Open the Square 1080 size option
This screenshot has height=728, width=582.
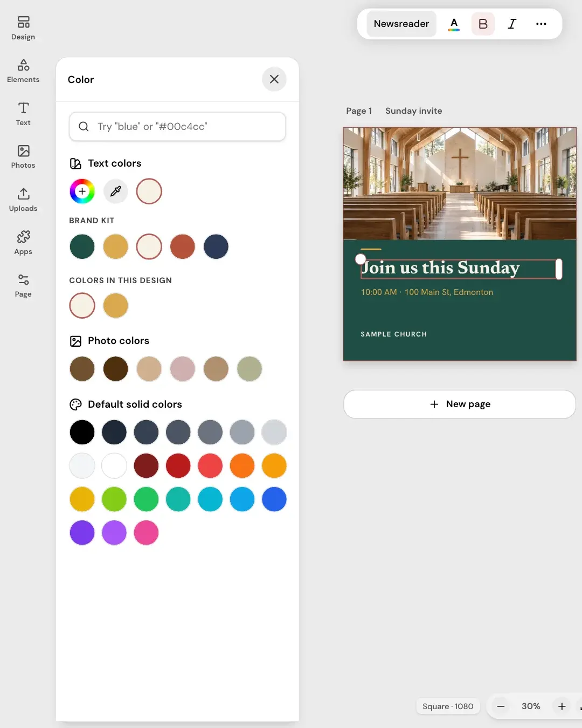[448, 706]
